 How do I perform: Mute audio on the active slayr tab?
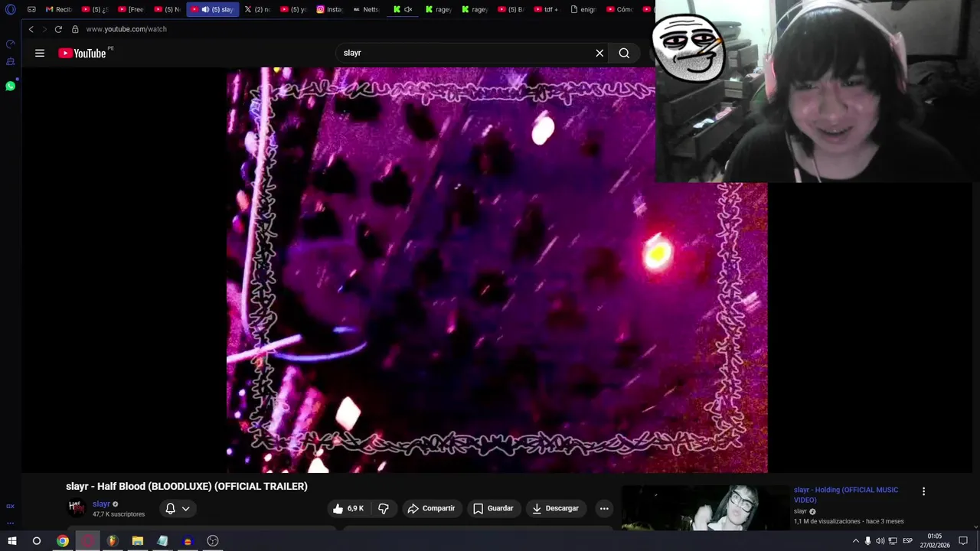205,9
